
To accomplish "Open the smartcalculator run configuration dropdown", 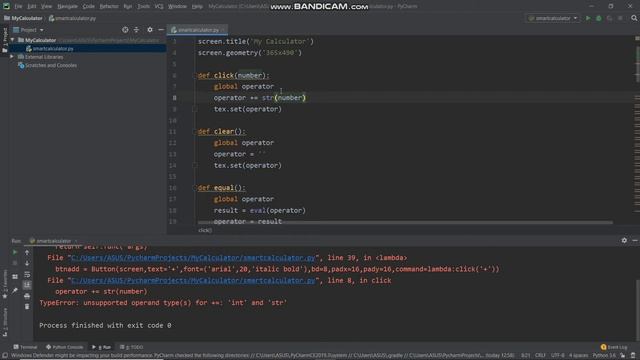I will (553, 18).
